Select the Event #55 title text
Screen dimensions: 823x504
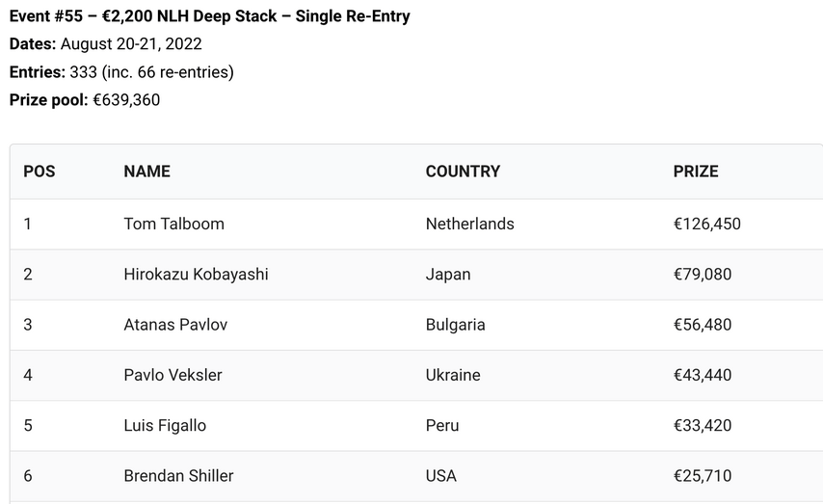[209, 16]
